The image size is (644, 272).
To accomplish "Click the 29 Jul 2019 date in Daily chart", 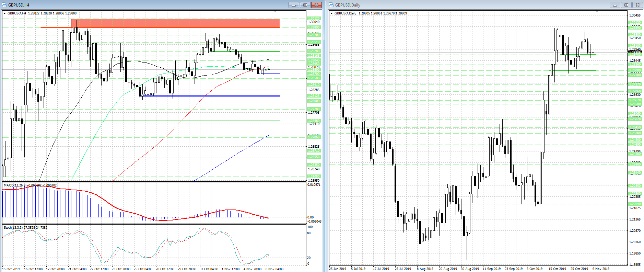I will pyautogui.click(x=403, y=269).
